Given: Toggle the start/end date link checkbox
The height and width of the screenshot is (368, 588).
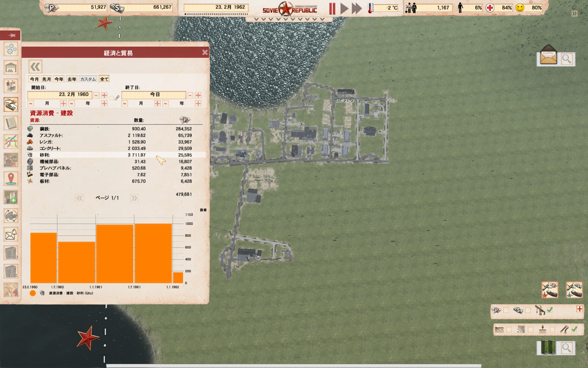Looking at the screenshot, I should pos(112,98).
